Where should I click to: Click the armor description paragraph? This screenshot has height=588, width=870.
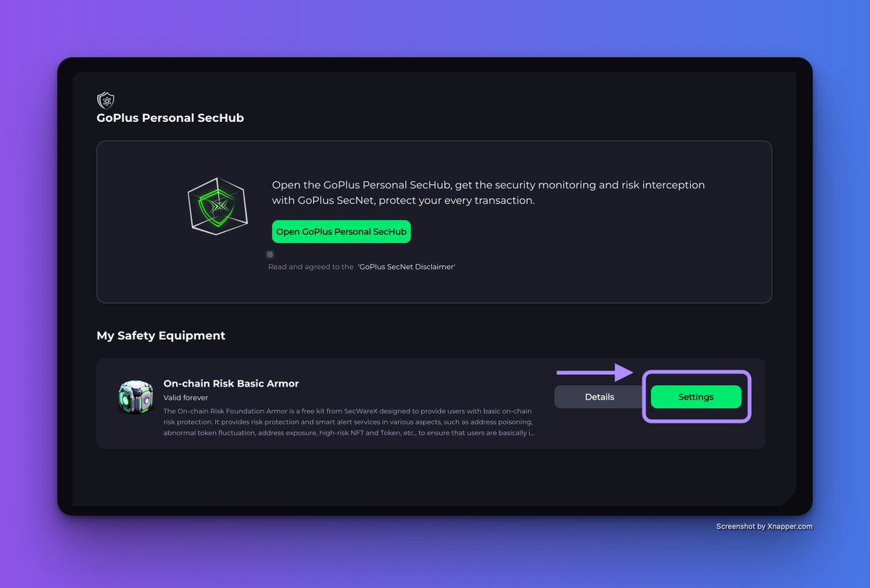coord(349,421)
